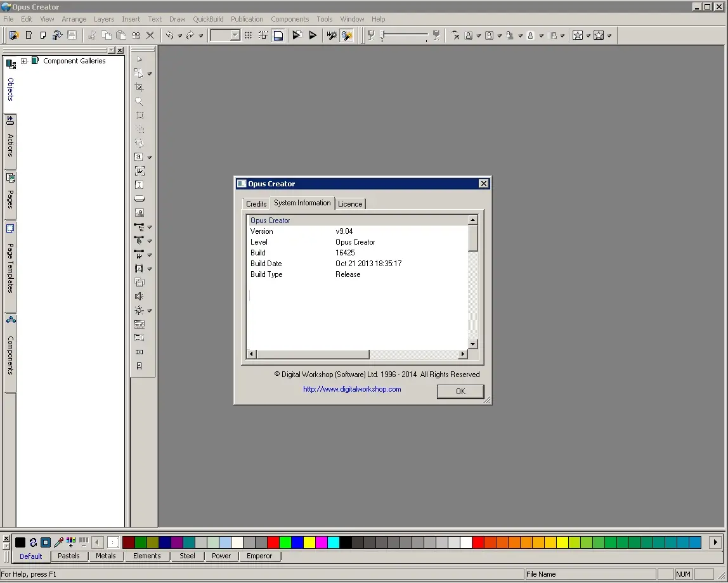
Task: Select the pointer arrow tool
Action: click(139, 60)
